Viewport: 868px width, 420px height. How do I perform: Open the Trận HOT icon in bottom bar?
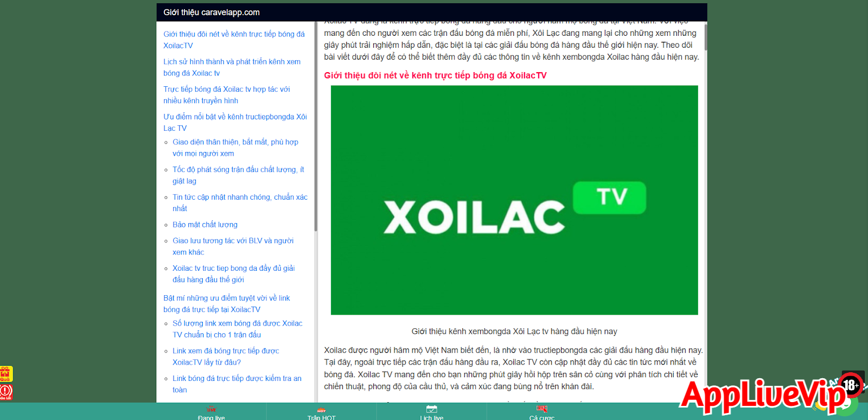pyautogui.click(x=321, y=410)
